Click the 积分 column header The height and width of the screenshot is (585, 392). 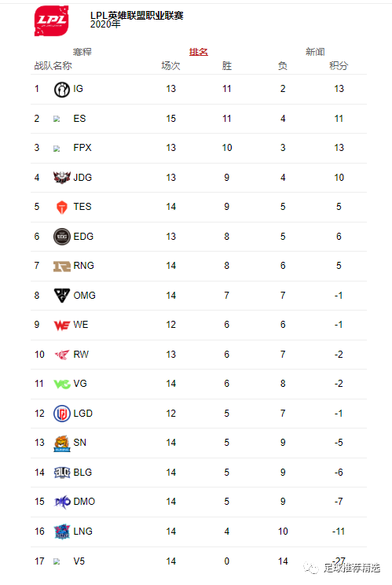point(339,66)
